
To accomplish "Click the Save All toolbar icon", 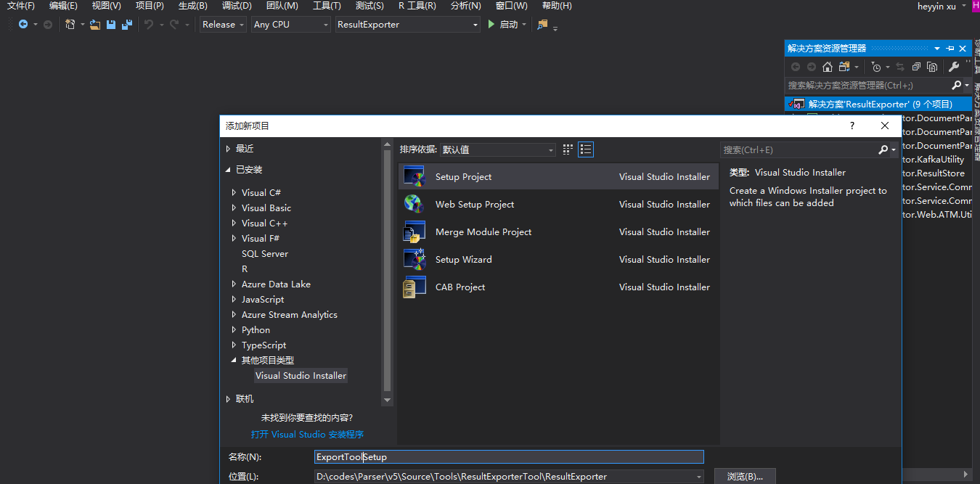I will point(127,25).
